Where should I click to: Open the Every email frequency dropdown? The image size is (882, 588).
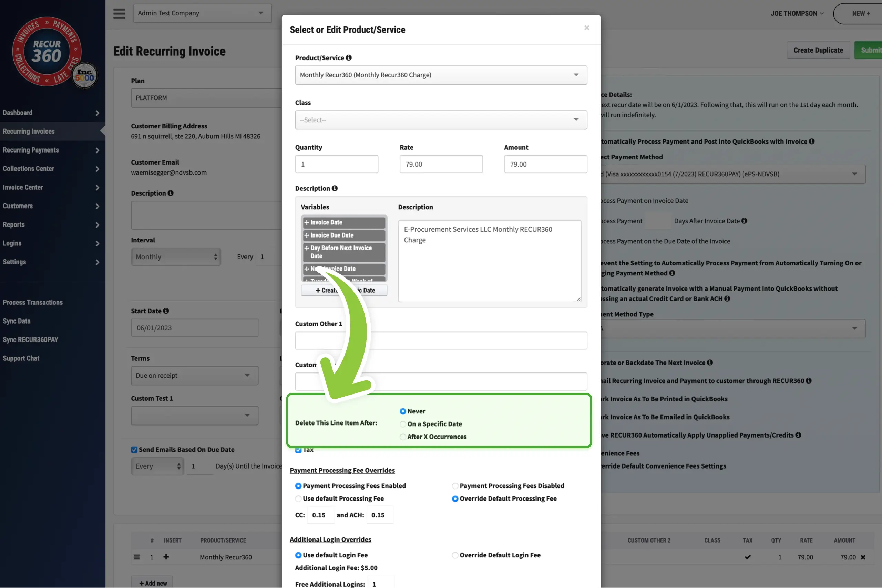click(x=157, y=466)
